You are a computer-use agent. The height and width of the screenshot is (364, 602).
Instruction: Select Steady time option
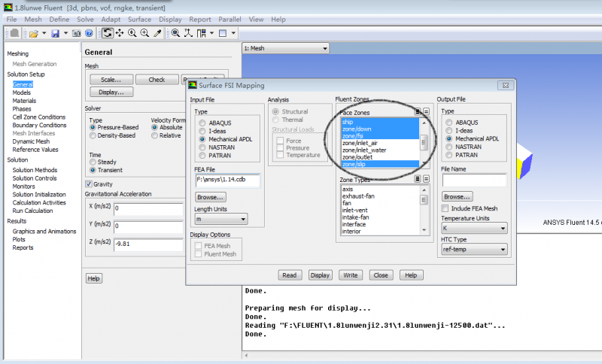point(93,162)
